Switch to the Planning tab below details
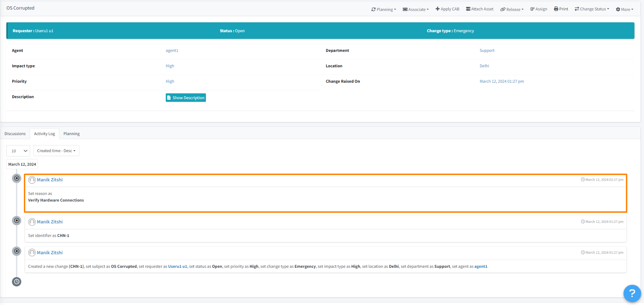The width and height of the screenshot is (644, 305). 71,134
